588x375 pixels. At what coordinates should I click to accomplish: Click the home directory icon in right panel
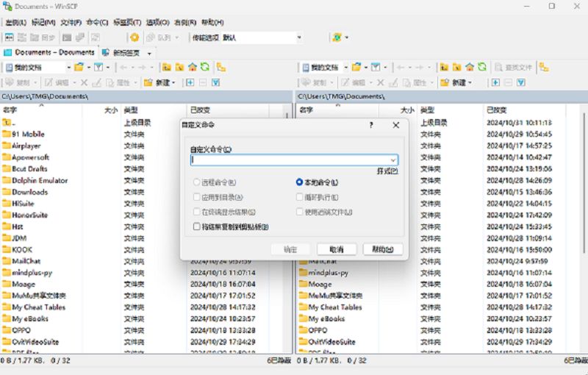point(470,67)
